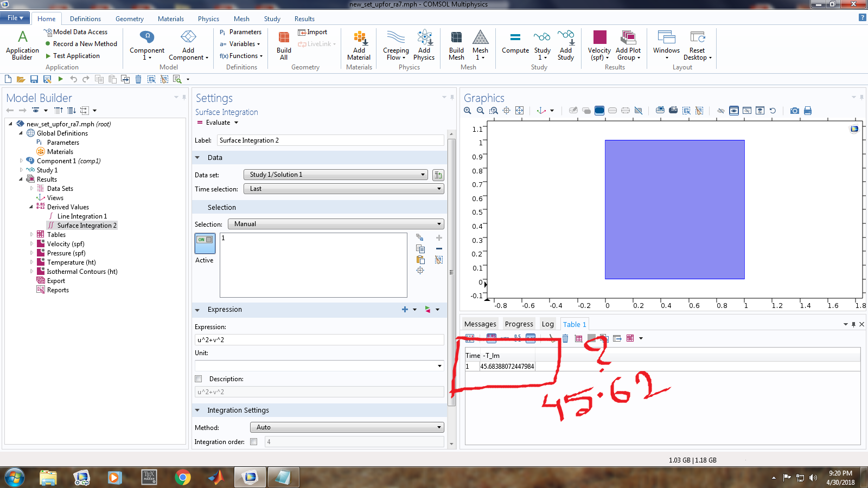Click Record a New Method
868x488 pixels.
point(85,44)
